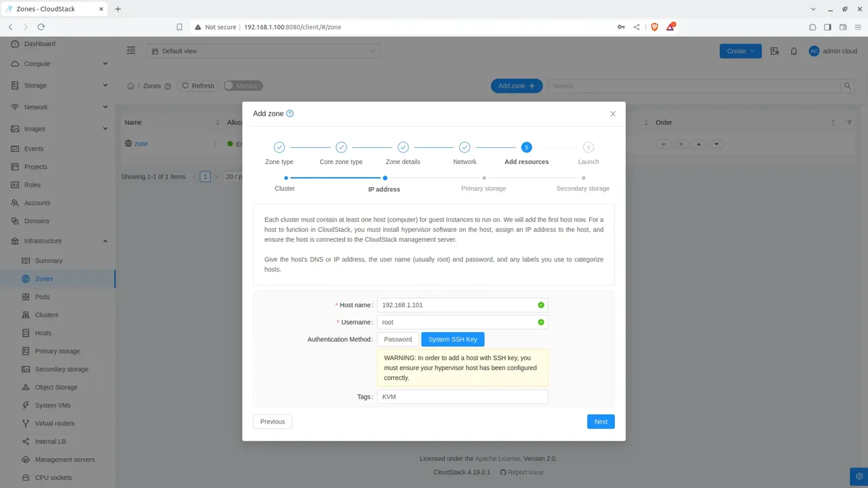Collapse sidebar with the menu fold icon
Image resolution: width=868 pixels, height=488 pixels.
point(131,50)
